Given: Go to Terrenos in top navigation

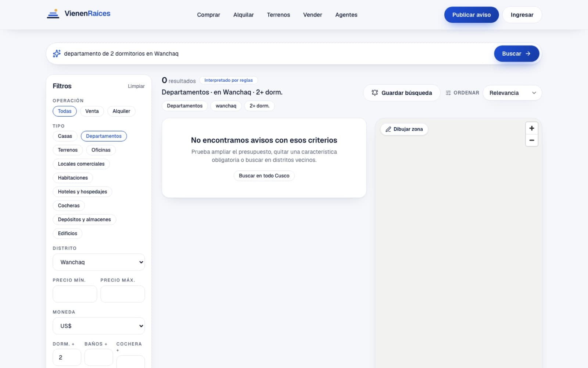Looking at the screenshot, I should (x=278, y=15).
